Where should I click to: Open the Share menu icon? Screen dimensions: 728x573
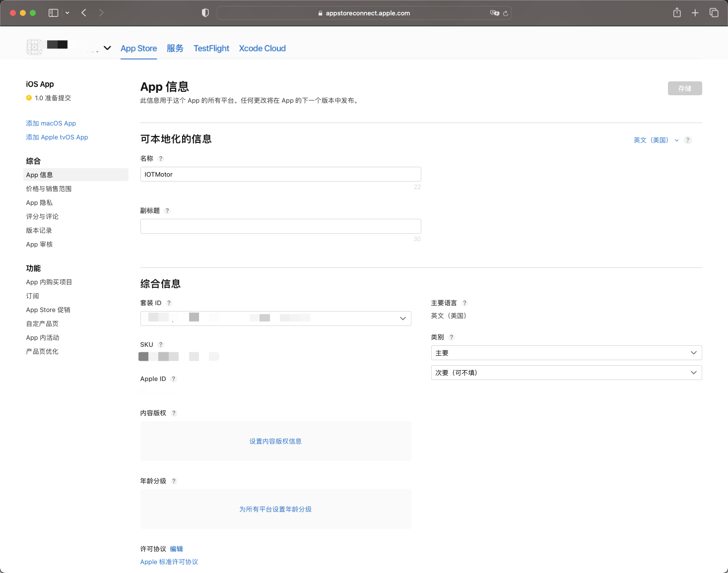677,12
